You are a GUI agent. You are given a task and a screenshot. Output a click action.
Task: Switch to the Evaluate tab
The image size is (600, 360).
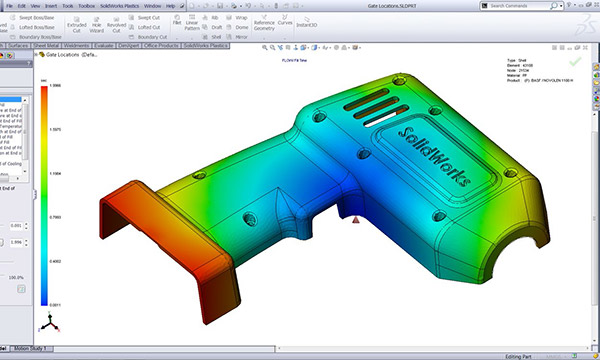click(104, 46)
